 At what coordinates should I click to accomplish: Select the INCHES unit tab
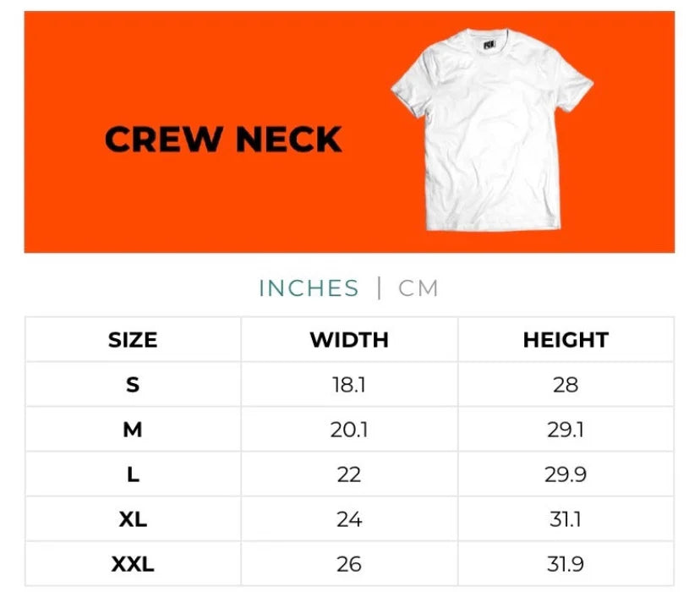(309, 288)
